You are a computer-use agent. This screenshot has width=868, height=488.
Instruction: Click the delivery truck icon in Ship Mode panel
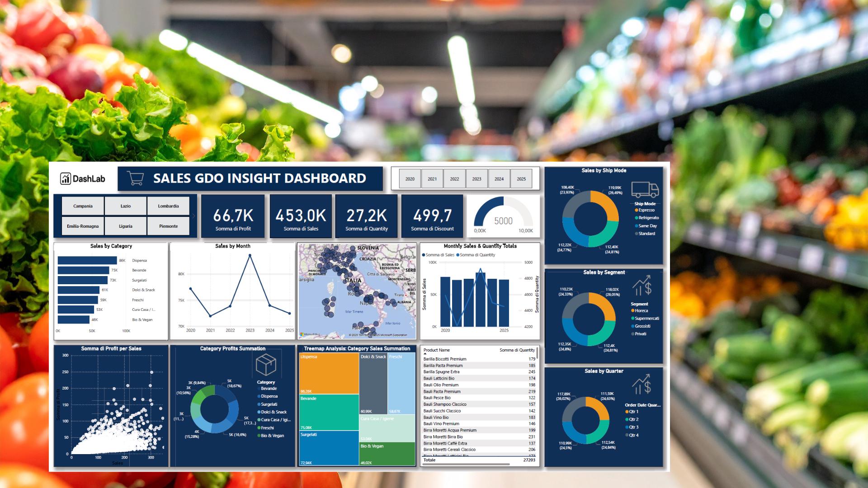[x=645, y=189]
